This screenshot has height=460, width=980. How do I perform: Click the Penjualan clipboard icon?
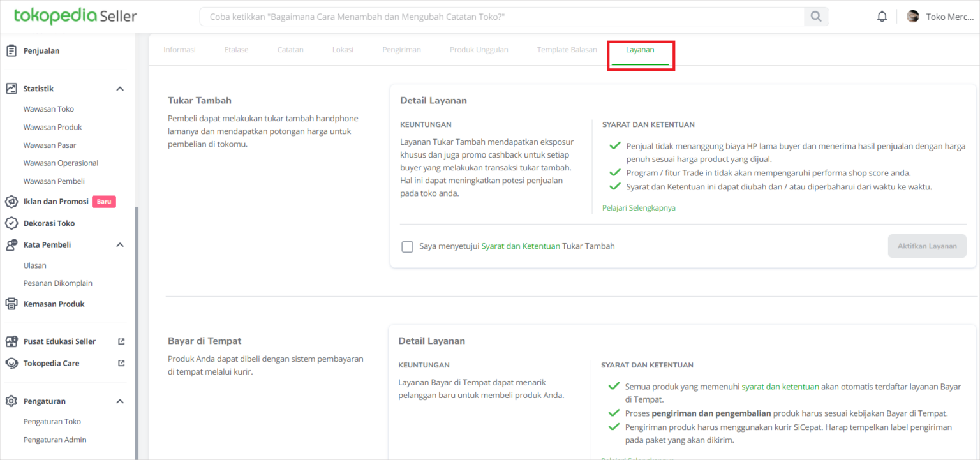11,50
